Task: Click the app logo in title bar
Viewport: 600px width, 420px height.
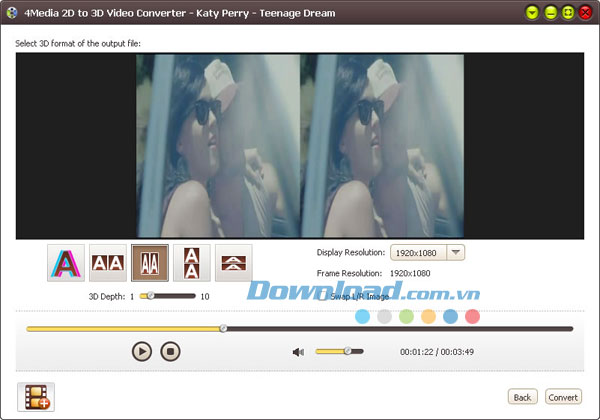Action: [12, 13]
